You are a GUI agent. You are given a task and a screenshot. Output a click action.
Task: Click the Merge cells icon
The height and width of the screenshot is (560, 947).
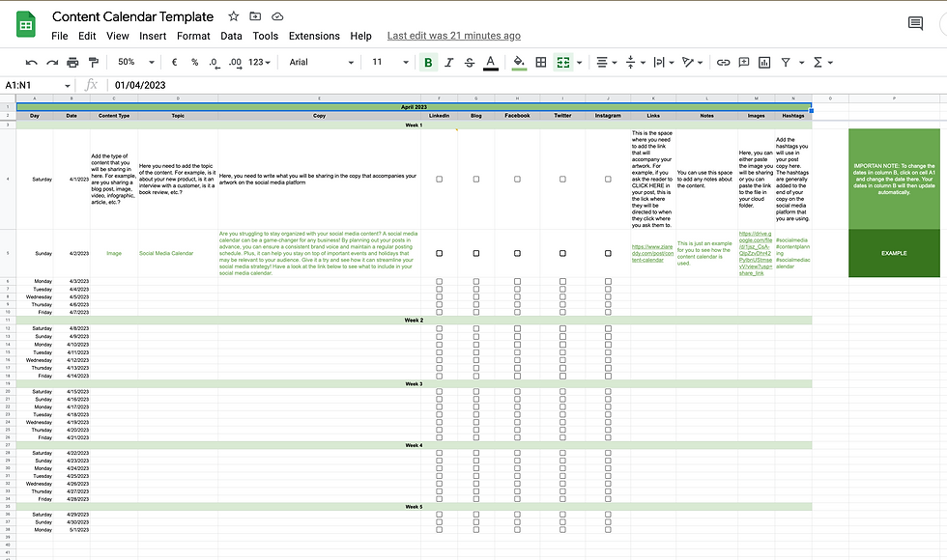[x=562, y=62]
